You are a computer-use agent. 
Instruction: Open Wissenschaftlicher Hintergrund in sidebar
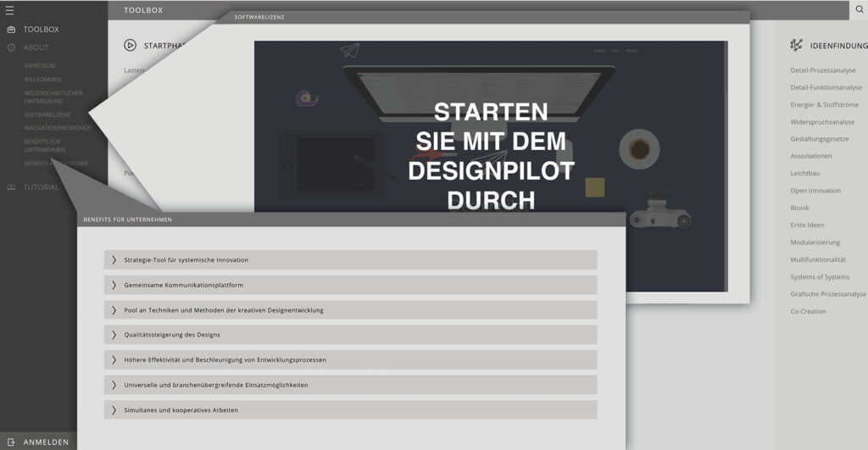(53, 97)
